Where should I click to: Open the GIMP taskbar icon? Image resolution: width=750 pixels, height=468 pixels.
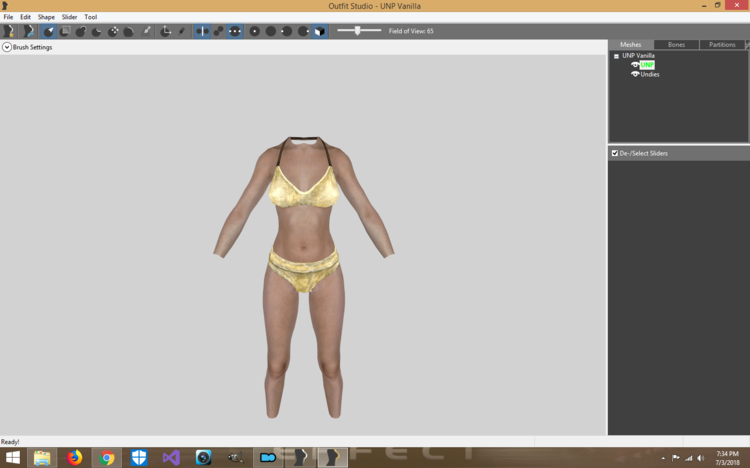[235, 458]
